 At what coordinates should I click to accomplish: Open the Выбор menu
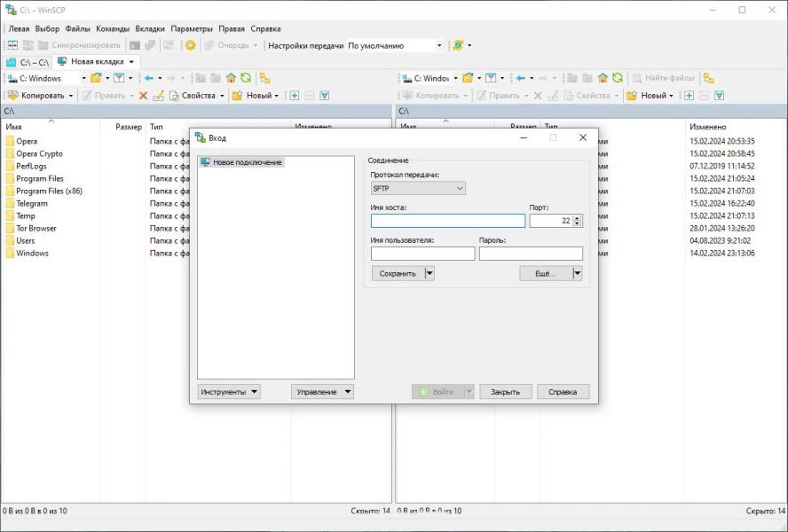coord(47,28)
